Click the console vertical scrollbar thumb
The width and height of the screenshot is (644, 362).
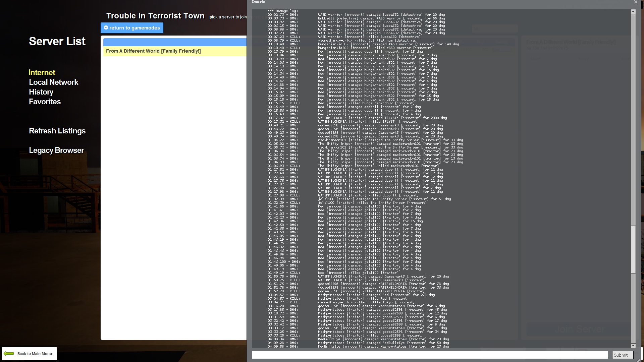[x=633, y=250]
